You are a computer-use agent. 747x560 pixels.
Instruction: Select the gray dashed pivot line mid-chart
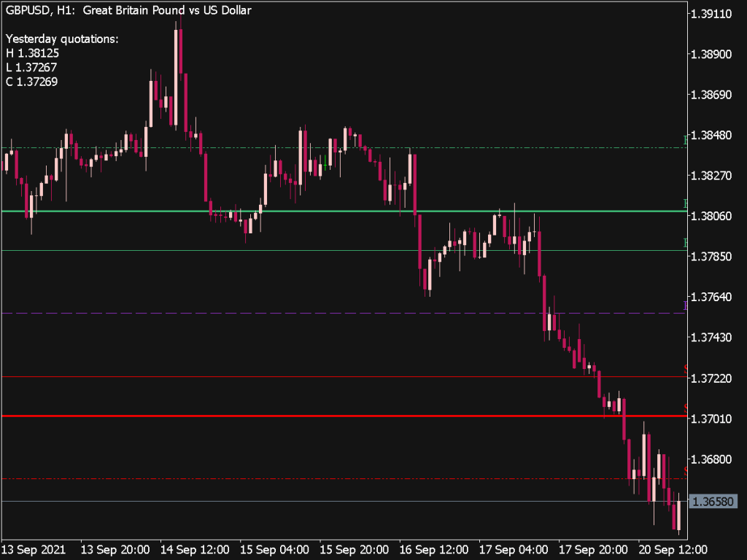(x=292, y=312)
